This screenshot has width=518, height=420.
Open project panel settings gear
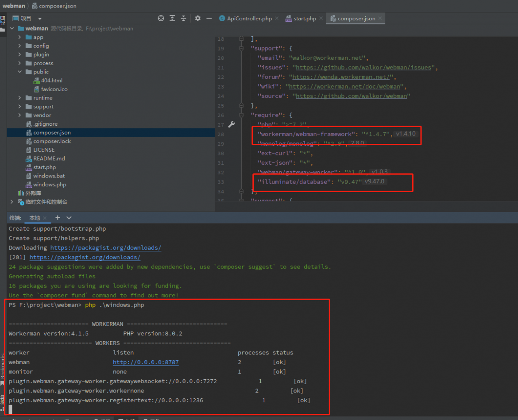point(197,19)
